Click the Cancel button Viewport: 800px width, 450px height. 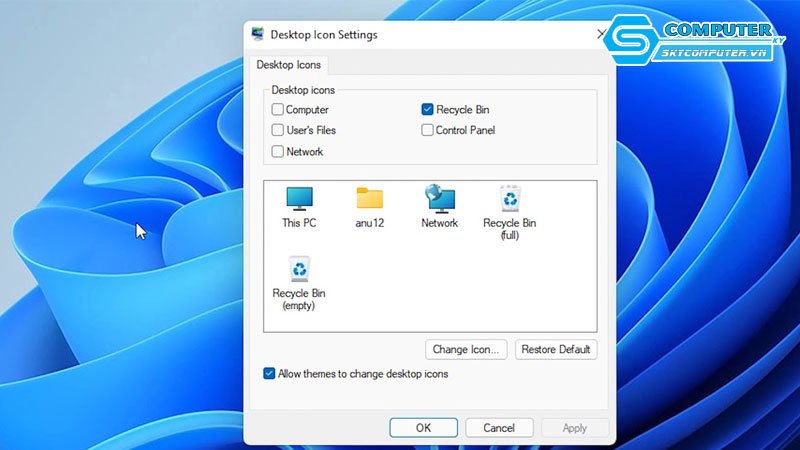click(x=499, y=428)
